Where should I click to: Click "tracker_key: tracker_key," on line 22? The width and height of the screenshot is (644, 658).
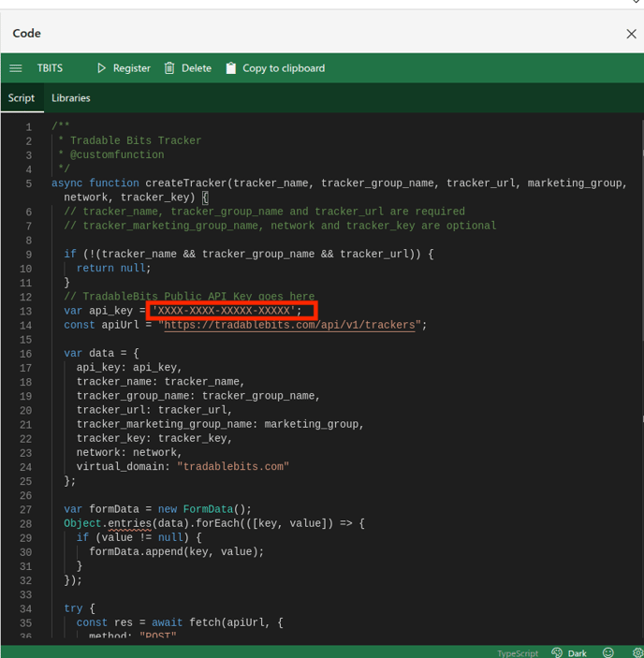click(x=154, y=438)
